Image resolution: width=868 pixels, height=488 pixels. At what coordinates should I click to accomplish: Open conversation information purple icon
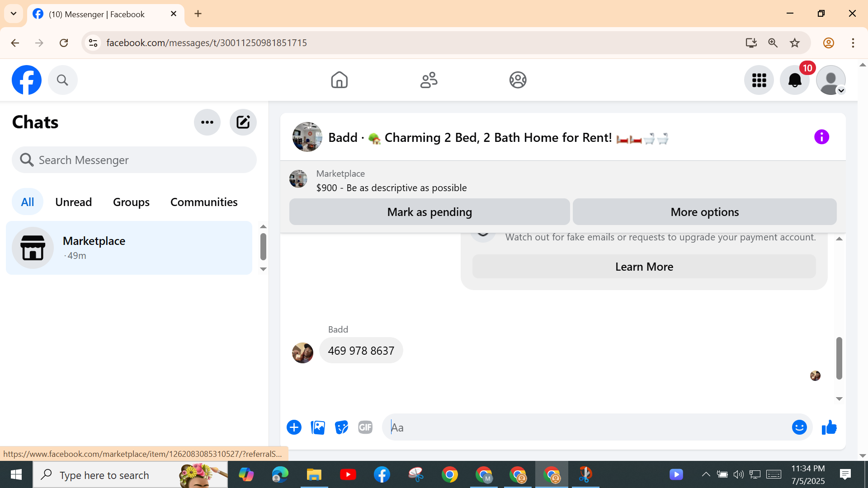tap(821, 137)
